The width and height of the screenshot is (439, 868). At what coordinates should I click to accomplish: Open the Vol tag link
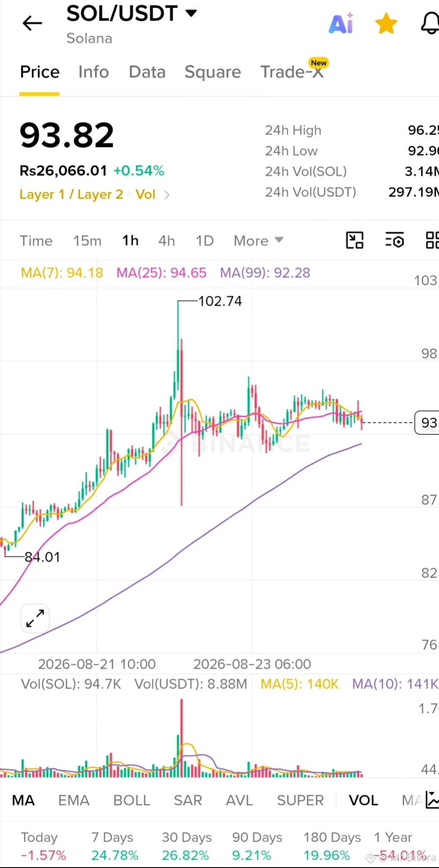tap(145, 195)
